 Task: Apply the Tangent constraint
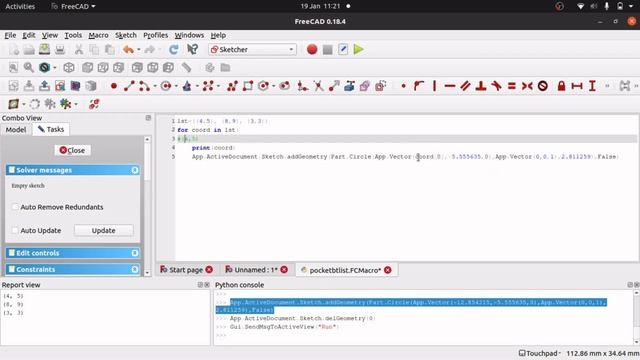click(x=496, y=86)
